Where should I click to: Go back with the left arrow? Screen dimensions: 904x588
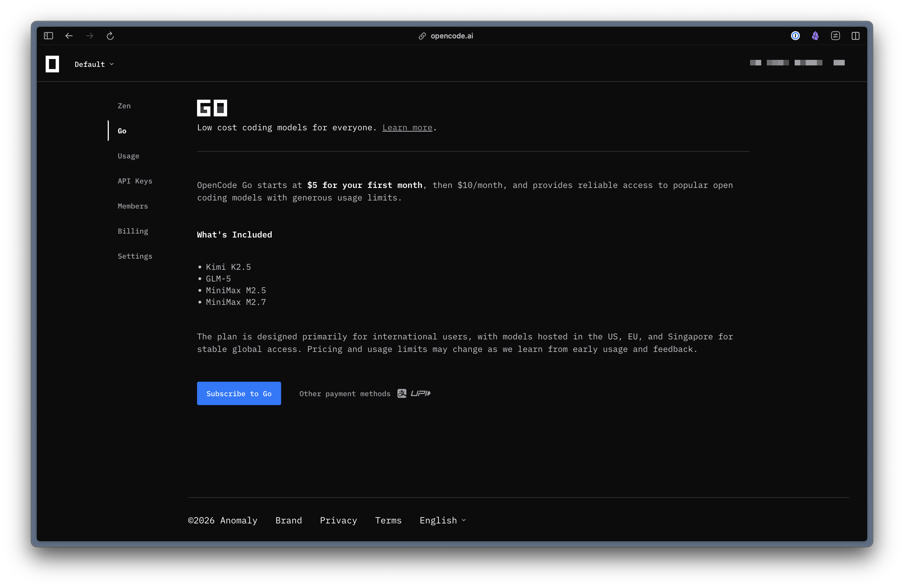click(69, 36)
